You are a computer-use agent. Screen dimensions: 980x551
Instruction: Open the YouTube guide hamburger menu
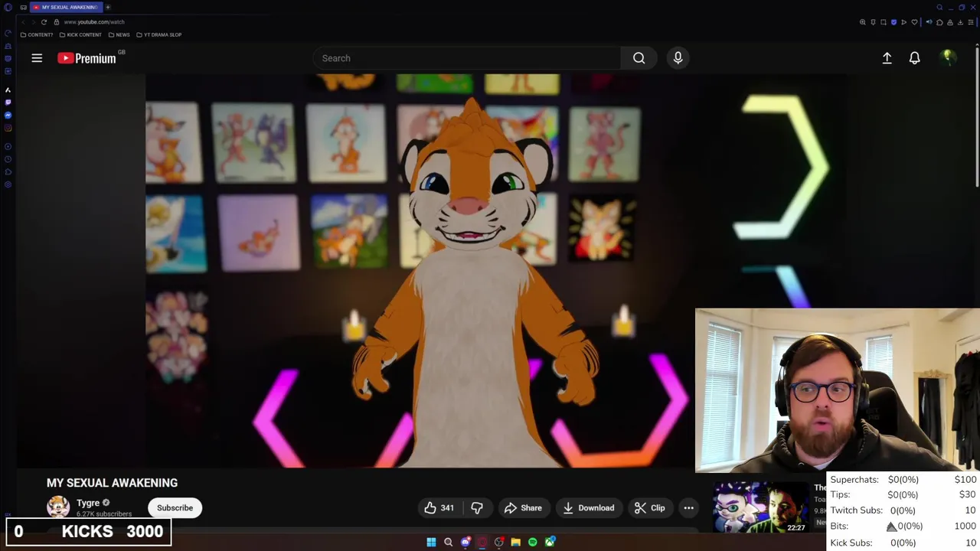coord(37,58)
